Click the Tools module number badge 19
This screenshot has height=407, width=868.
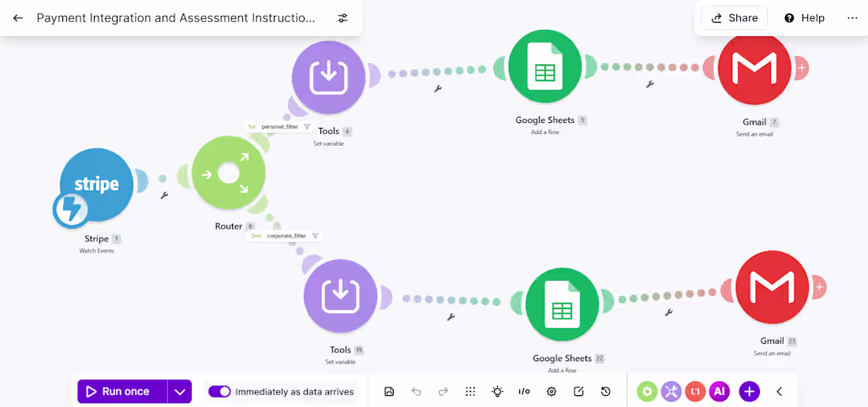click(x=359, y=350)
